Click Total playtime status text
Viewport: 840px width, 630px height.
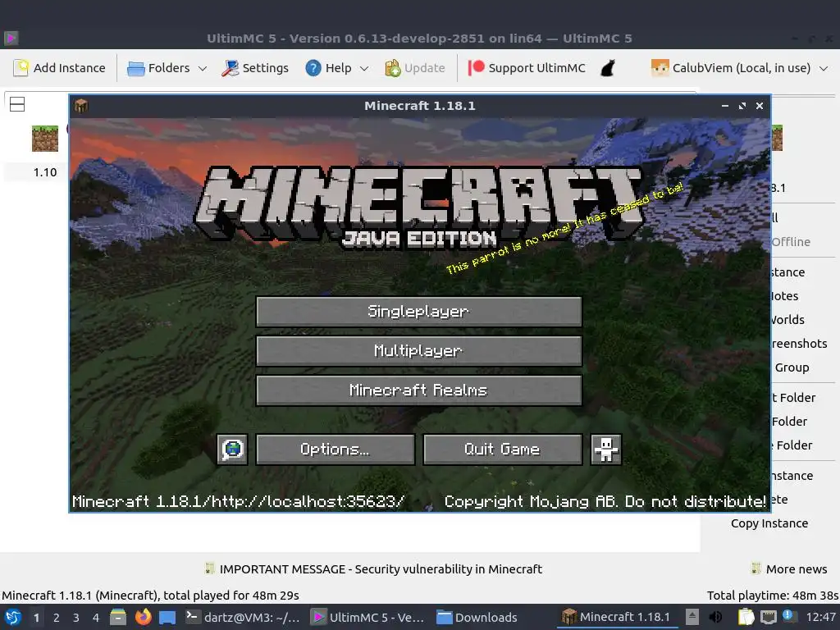[x=772, y=596]
